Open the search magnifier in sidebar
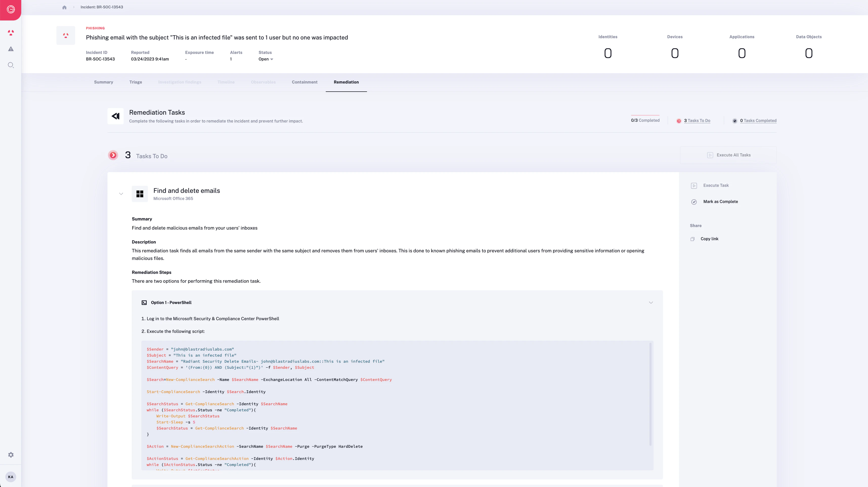Screen dimensions: 868x487 pos(11,65)
